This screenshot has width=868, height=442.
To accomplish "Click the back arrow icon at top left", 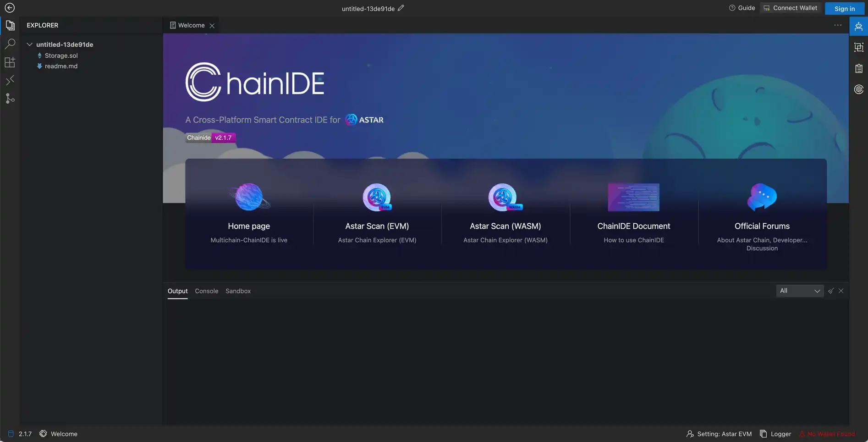I will (10, 8).
